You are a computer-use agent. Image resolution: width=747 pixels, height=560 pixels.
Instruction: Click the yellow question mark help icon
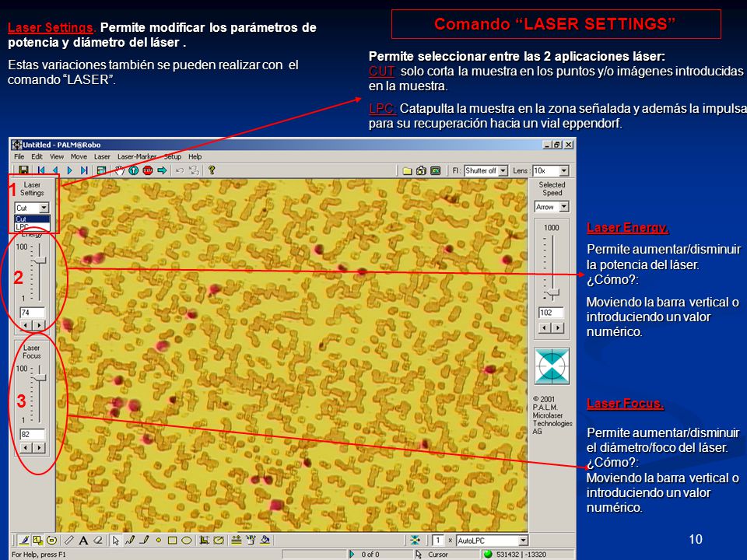pos(212,170)
